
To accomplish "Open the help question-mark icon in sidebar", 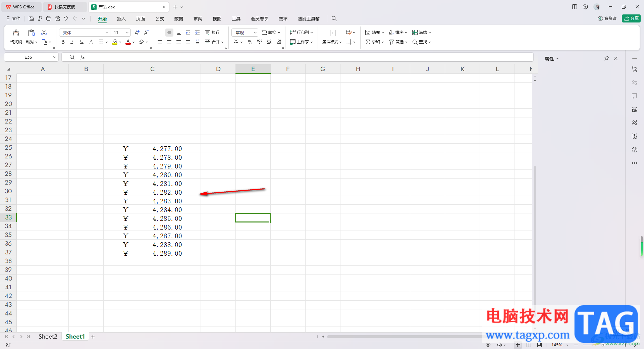I will click(x=635, y=150).
